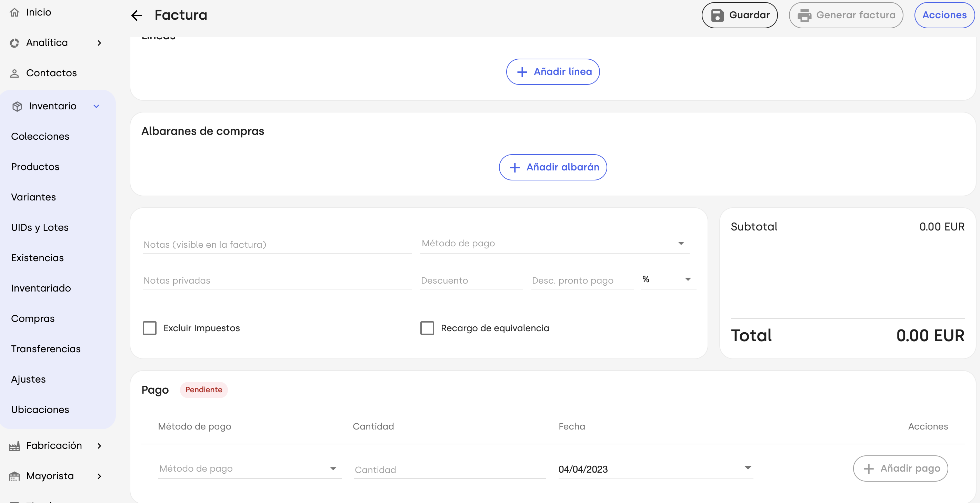Click the Añadir albarán button
The width and height of the screenshot is (980, 503).
(x=553, y=167)
